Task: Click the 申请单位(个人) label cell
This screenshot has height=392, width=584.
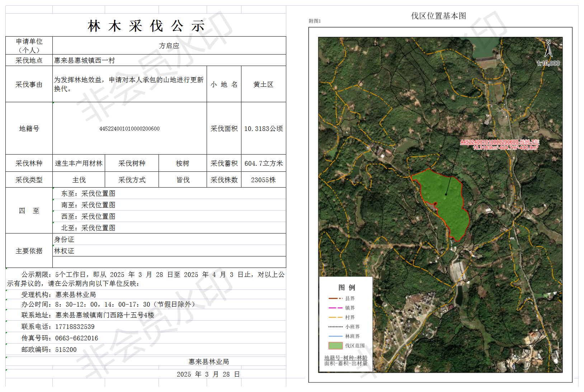Action: click(x=29, y=46)
